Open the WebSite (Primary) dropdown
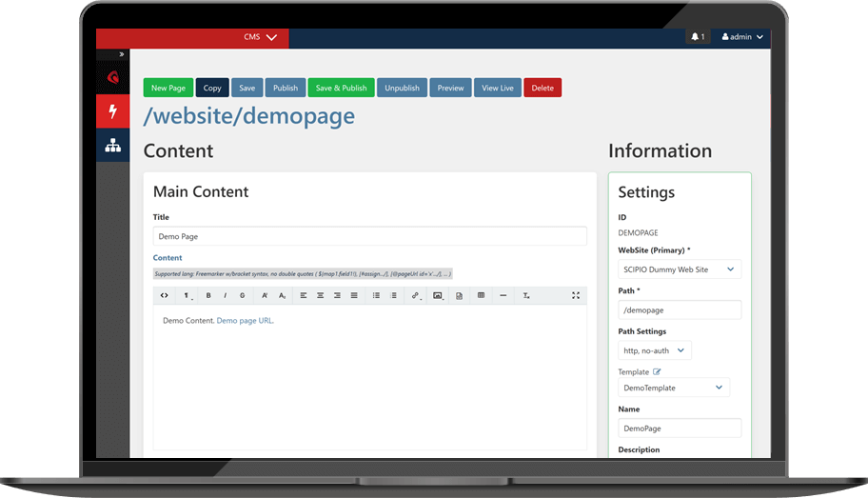The image size is (868, 498). pos(679,269)
